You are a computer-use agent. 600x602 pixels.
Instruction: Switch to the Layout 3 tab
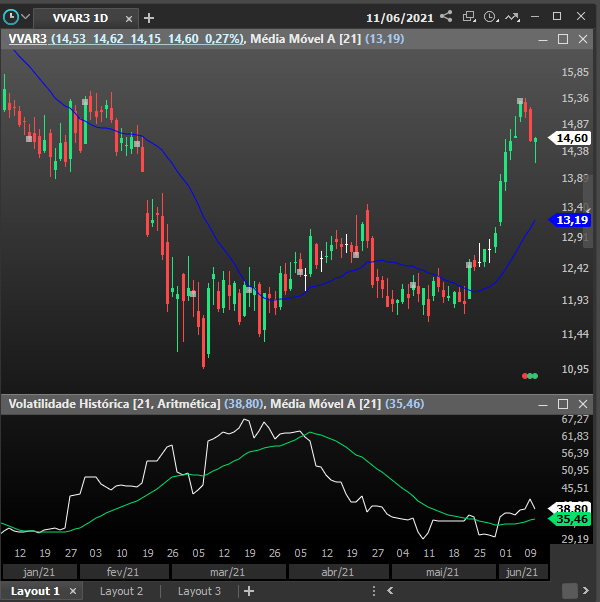point(199,591)
